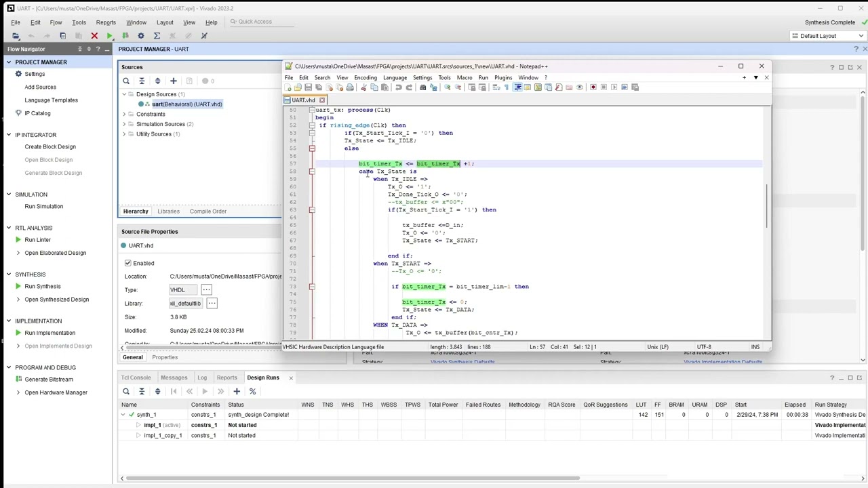The height and width of the screenshot is (488, 868).
Task: Close the Design Runs tab
Action: click(291, 378)
